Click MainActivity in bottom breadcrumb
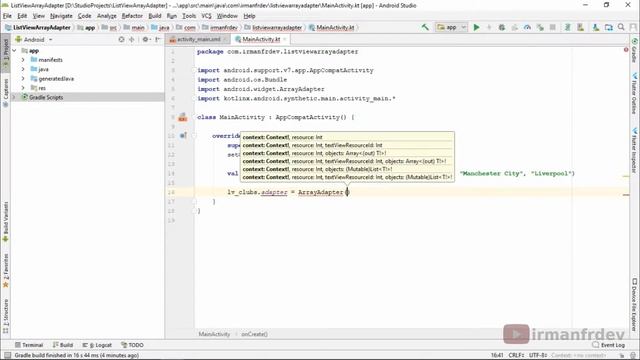The width and height of the screenshot is (640, 360). pos(214,334)
